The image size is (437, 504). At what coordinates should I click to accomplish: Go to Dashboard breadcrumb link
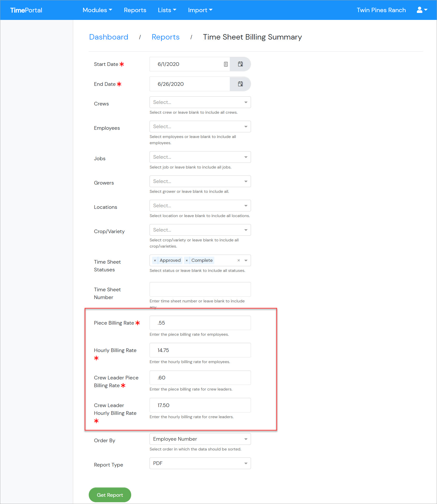coord(109,37)
